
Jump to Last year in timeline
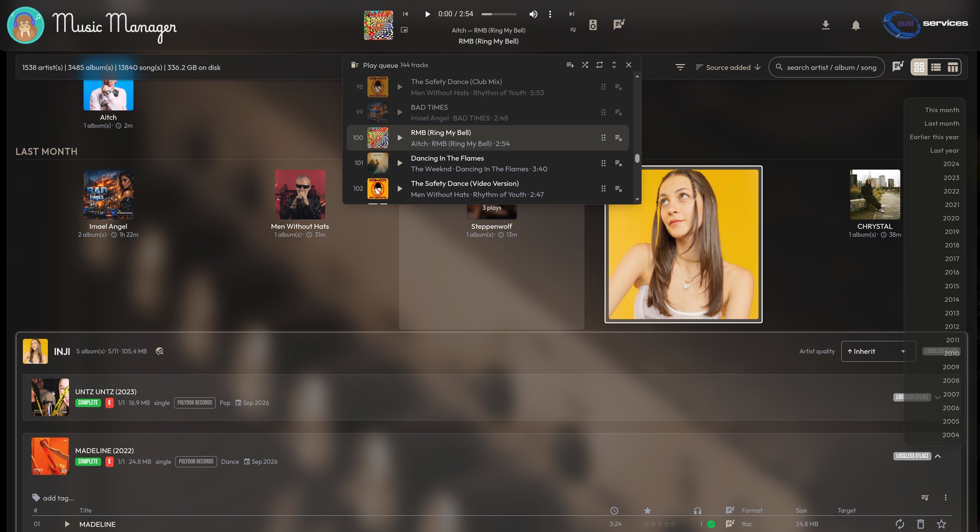945,151
